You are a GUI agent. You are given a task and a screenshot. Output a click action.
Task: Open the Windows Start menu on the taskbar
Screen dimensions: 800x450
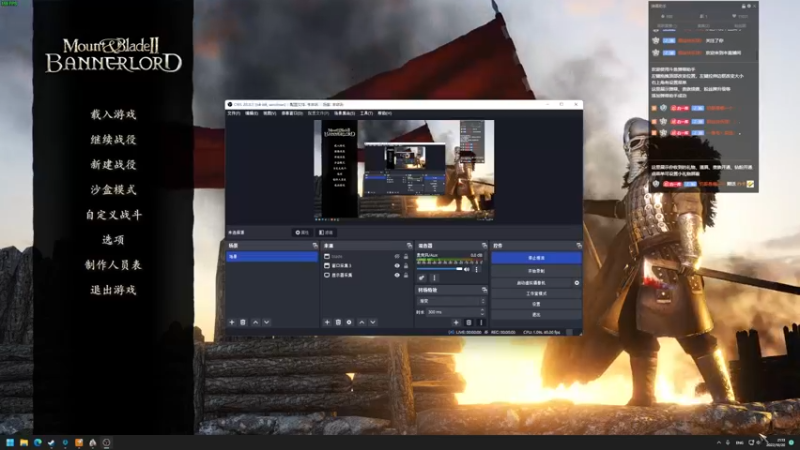(x=10, y=442)
